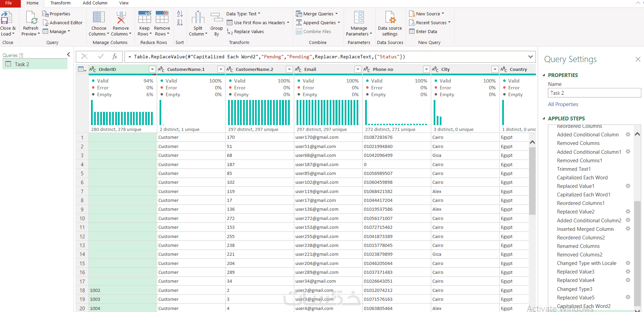The image size is (644, 312).
Task: Open the Add Column tab
Action: pos(95,3)
